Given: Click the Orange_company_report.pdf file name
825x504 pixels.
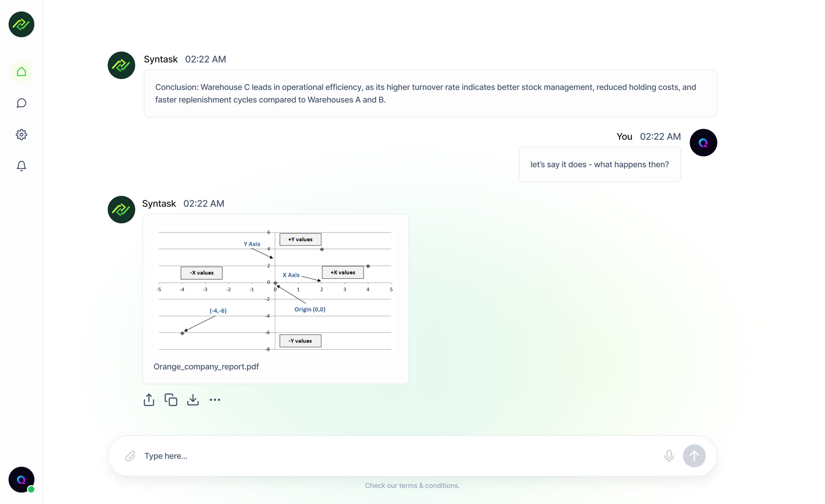Looking at the screenshot, I should (206, 366).
